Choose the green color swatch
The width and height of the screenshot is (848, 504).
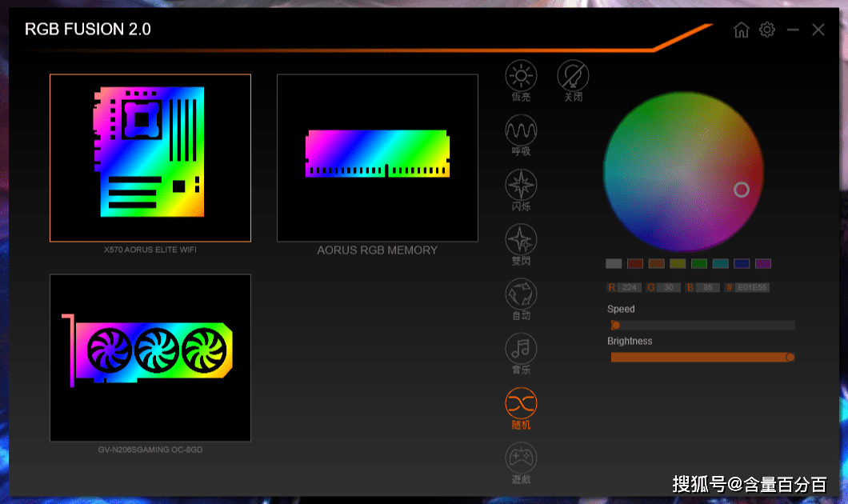click(699, 263)
